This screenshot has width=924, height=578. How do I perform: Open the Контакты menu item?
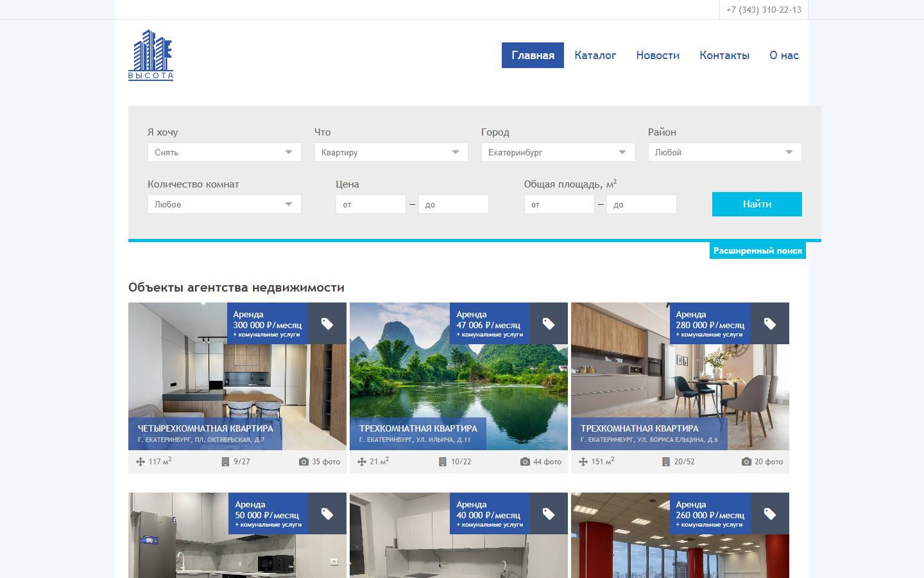point(724,55)
